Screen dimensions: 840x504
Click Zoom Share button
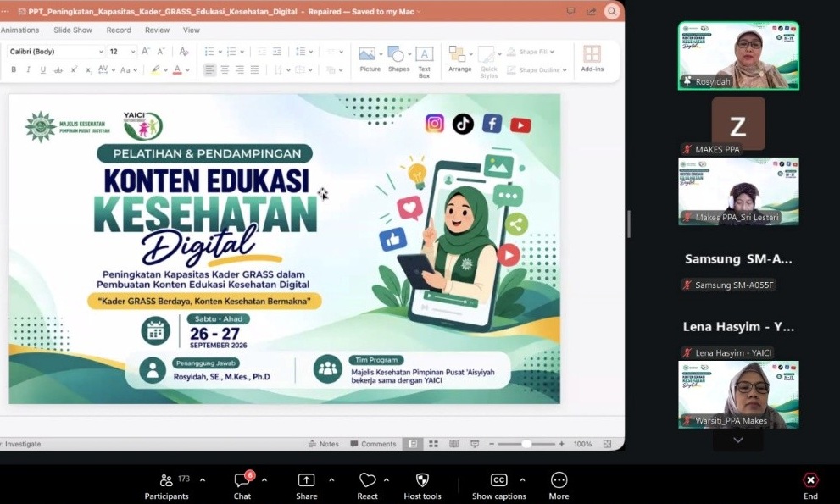[307, 486]
